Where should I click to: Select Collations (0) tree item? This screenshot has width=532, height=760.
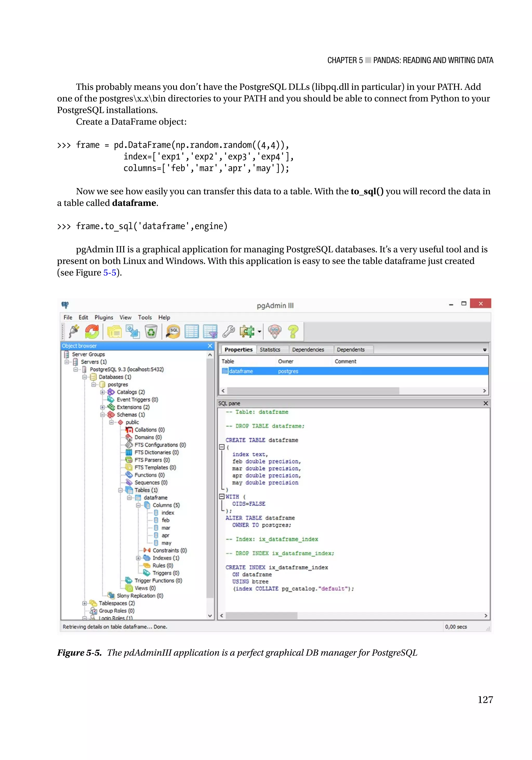150,430
